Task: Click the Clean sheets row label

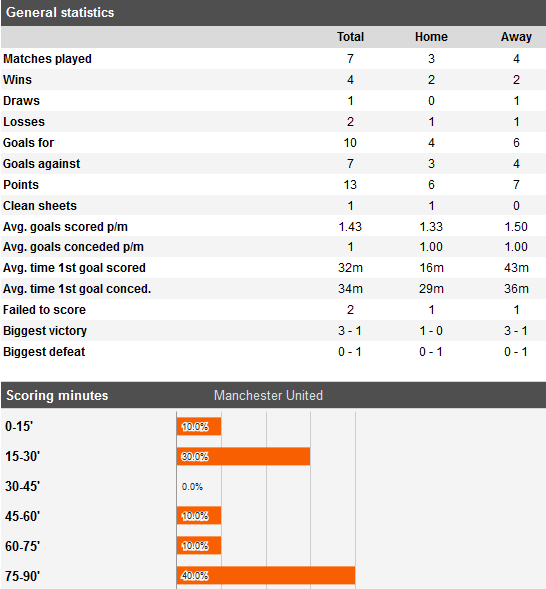Action: (x=40, y=206)
